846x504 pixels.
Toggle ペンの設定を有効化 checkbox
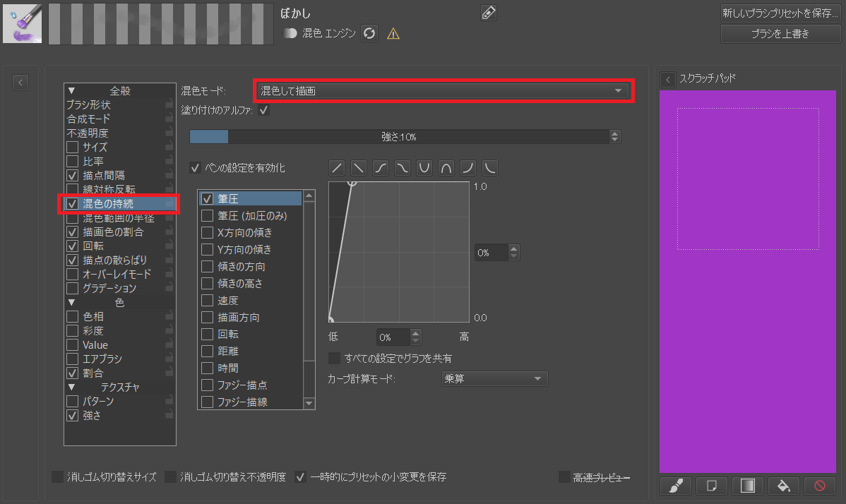coord(196,167)
